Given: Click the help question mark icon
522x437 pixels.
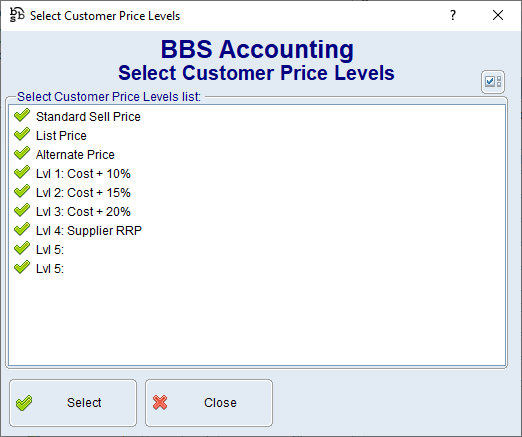Looking at the screenshot, I should (x=453, y=15).
